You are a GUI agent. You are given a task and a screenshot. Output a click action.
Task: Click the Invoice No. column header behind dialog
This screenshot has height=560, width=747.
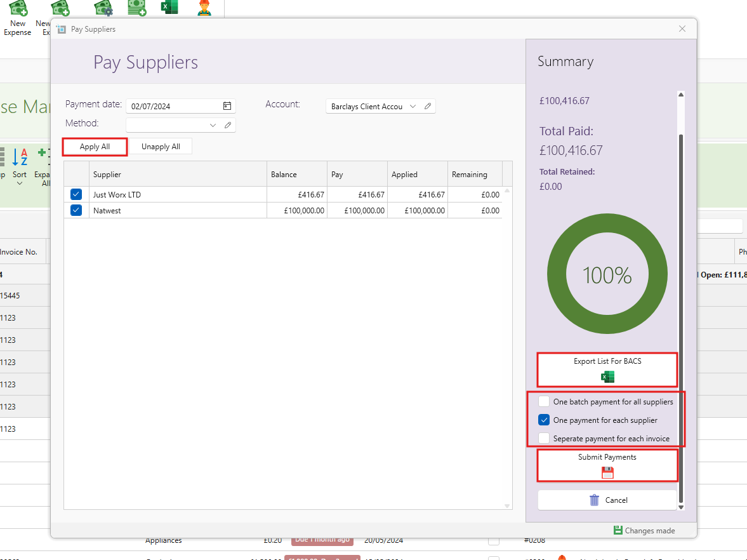pyautogui.click(x=19, y=251)
